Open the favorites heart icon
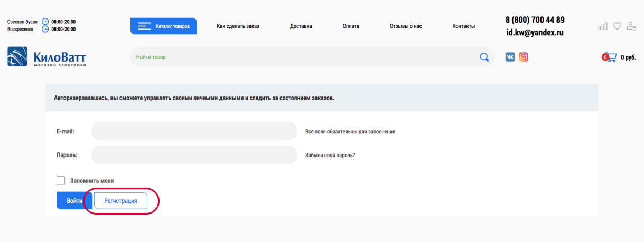Viewport: 644px width, 242px height. (617, 26)
